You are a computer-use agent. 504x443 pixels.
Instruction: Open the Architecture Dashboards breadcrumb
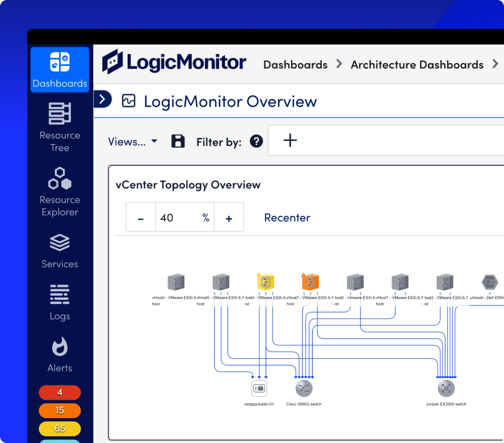click(x=417, y=65)
